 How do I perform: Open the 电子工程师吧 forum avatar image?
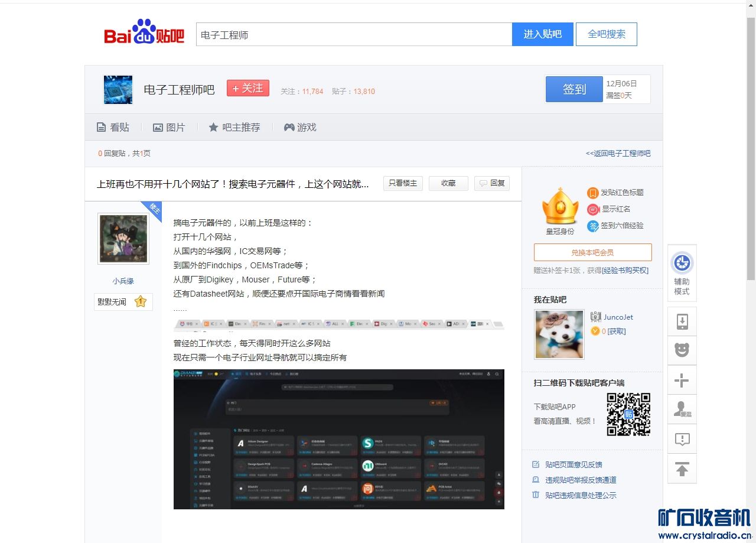(x=118, y=90)
